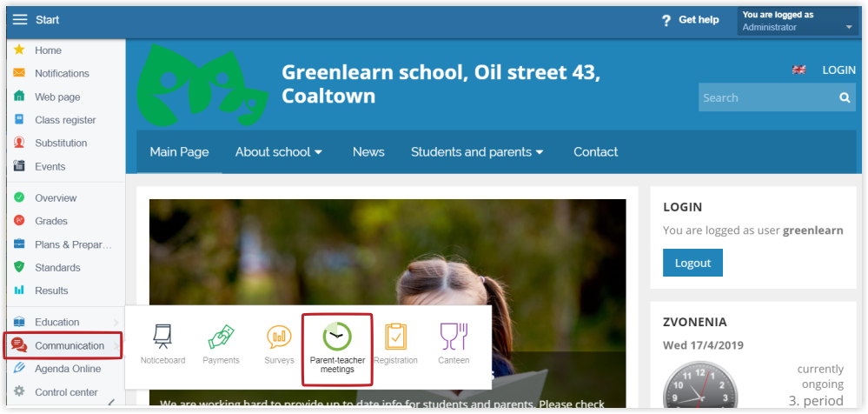Image resolution: width=868 pixels, height=414 pixels.
Task: Click the Get help link text
Action: point(699,19)
